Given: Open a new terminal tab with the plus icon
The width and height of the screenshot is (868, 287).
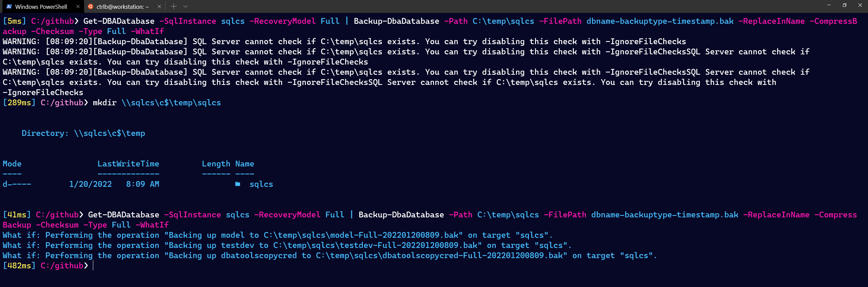Looking at the screenshot, I should point(174,6).
